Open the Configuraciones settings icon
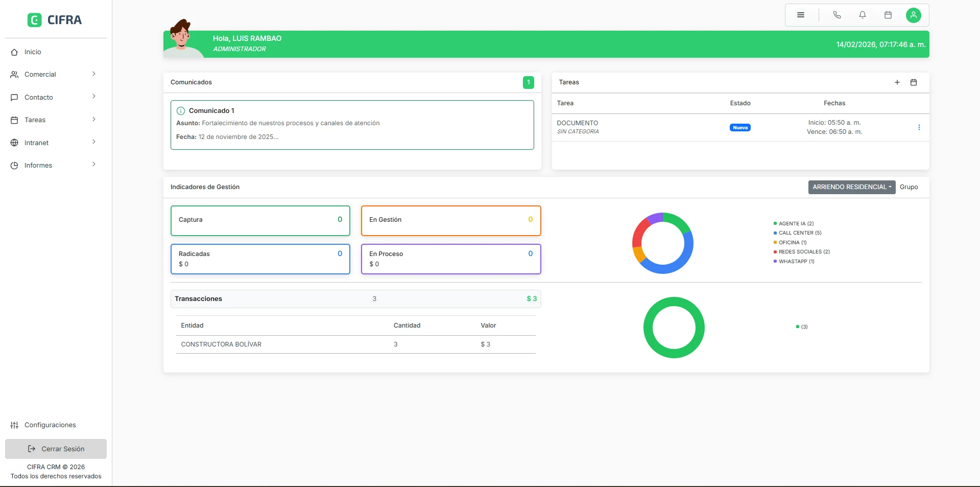The height and width of the screenshot is (487, 980). point(14,425)
